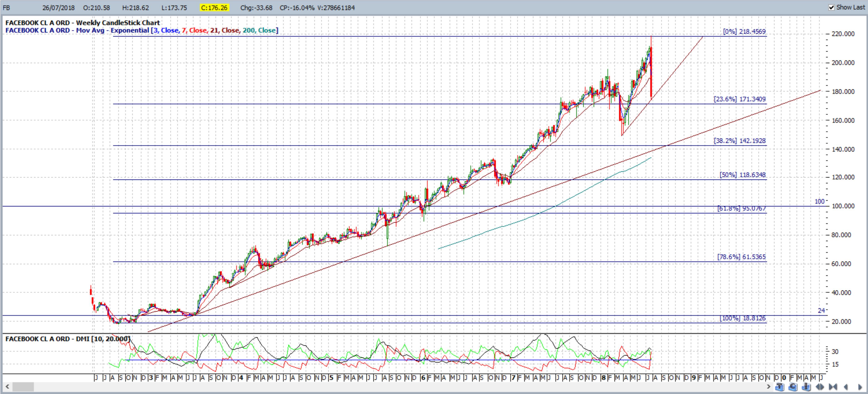Click the low price L:173.75

[x=174, y=8]
